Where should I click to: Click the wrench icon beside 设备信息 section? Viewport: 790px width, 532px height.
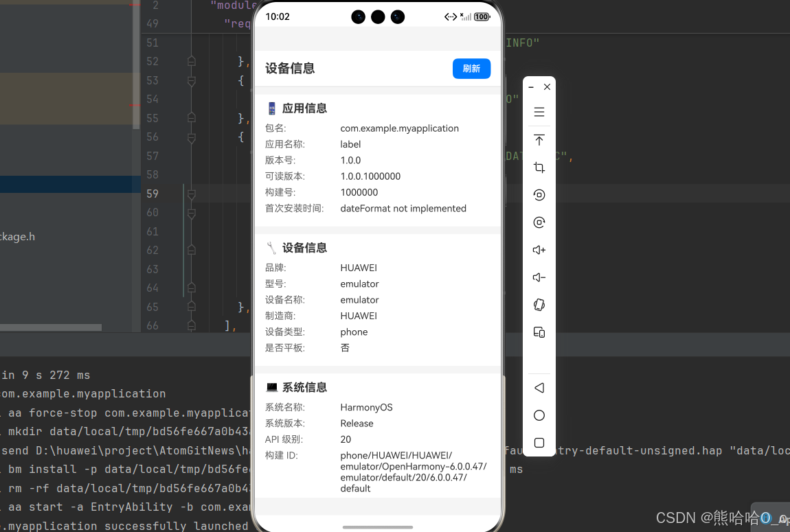click(271, 248)
